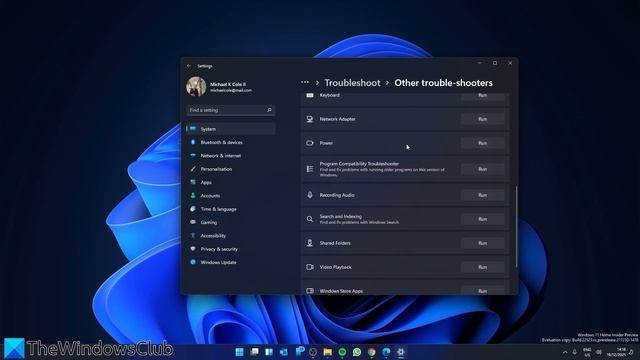
Task: Click the search magnifier icon in Find a setting
Action: [269, 110]
